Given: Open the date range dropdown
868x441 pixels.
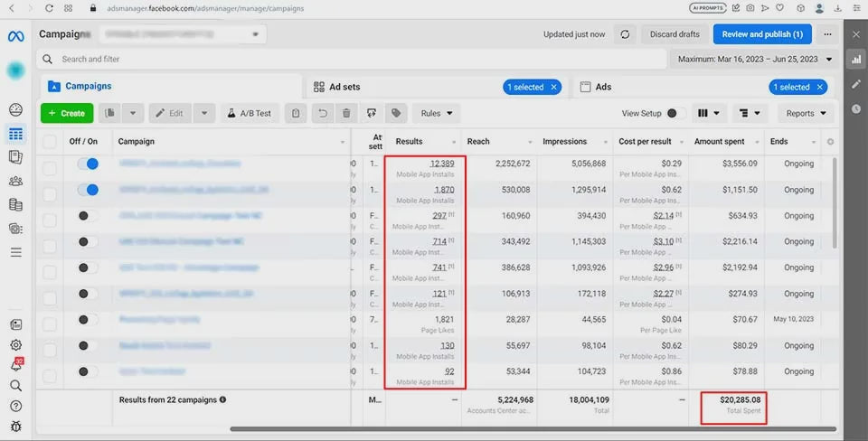Looking at the screenshot, I should pyautogui.click(x=755, y=60).
